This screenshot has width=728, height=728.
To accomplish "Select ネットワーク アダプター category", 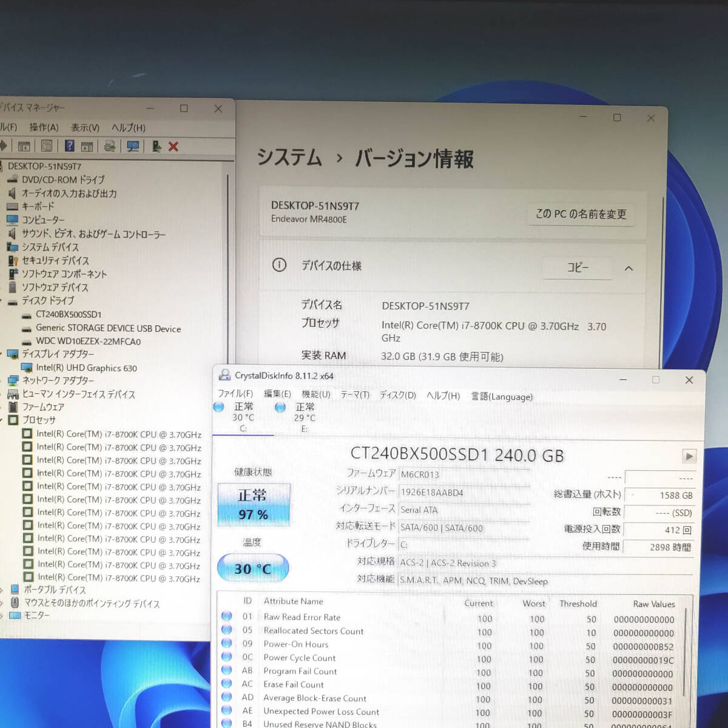I will 58,380.
